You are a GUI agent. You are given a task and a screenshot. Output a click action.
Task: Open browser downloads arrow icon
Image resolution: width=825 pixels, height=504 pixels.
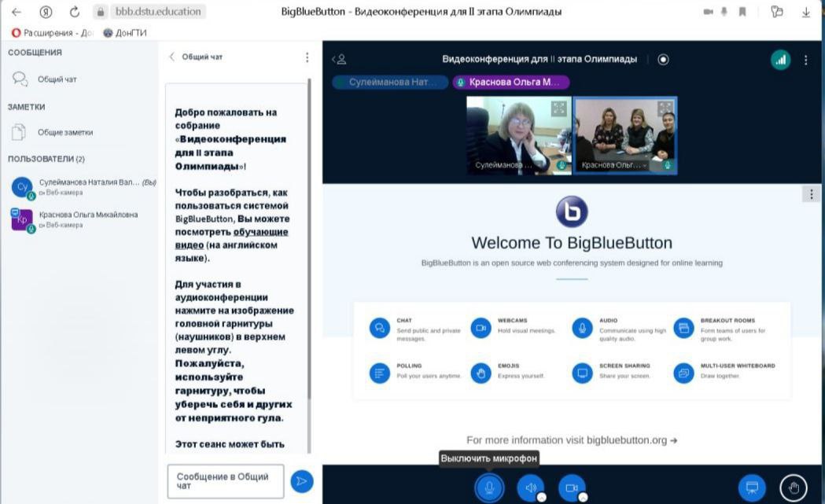click(x=805, y=12)
